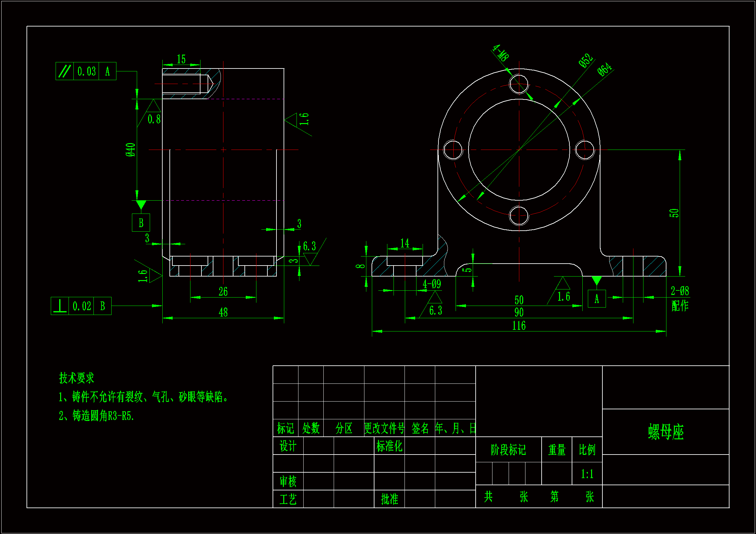Click the 1:1 scale cell in title block
Image resolution: width=756 pixels, height=534 pixels.
pyautogui.click(x=587, y=474)
